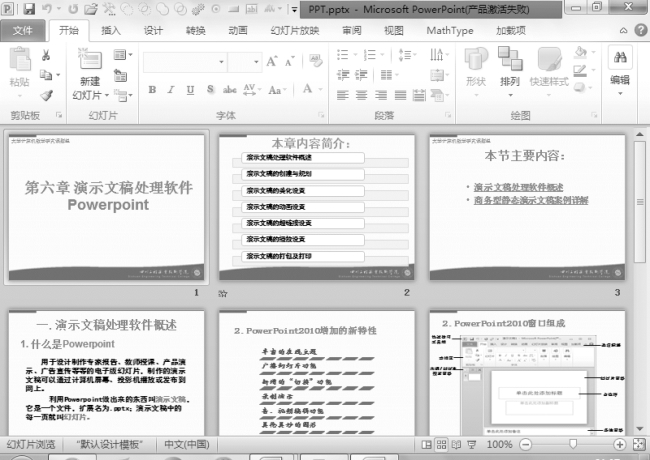650x460 pixels.
Task: Open the Customize Quick Access Toolbar dropdown
Action: click(294, 9)
